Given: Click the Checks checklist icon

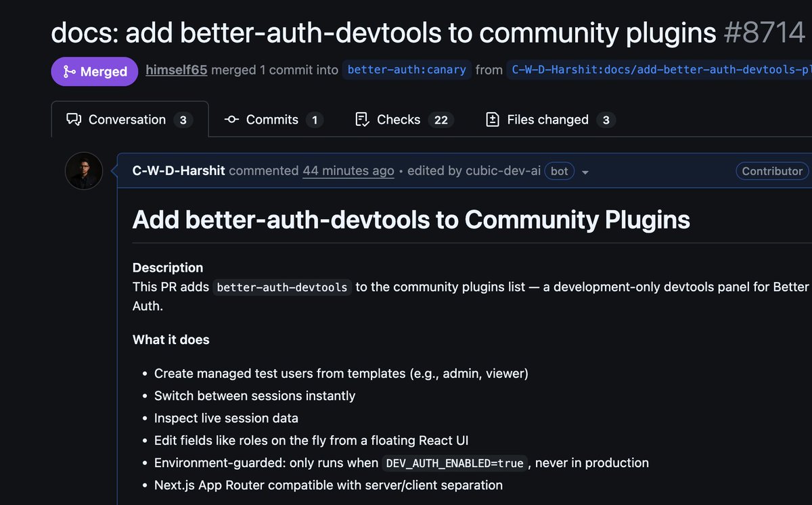Looking at the screenshot, I should 362,120.
